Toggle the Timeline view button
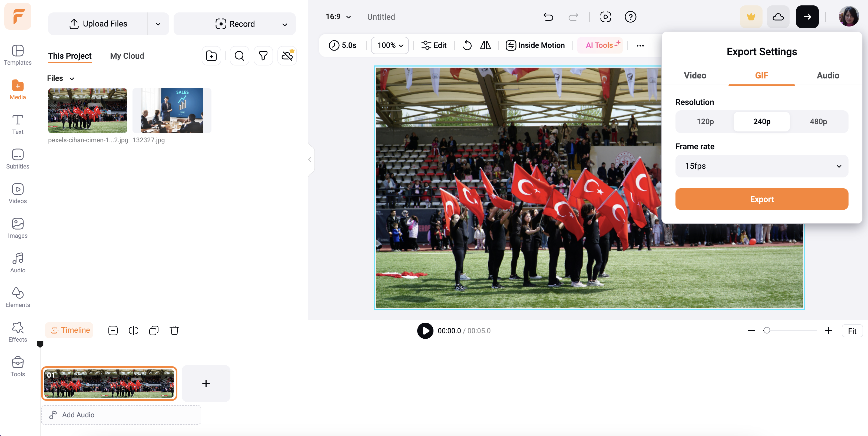868x436 pixels. [70, 330]
